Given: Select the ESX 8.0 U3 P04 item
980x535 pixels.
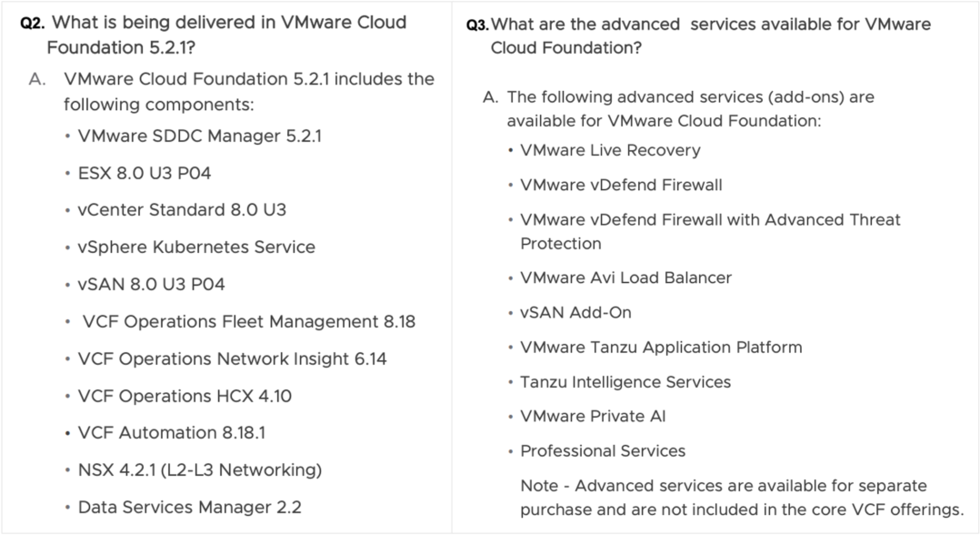Looking at the screenshot, I should (145, 173).
